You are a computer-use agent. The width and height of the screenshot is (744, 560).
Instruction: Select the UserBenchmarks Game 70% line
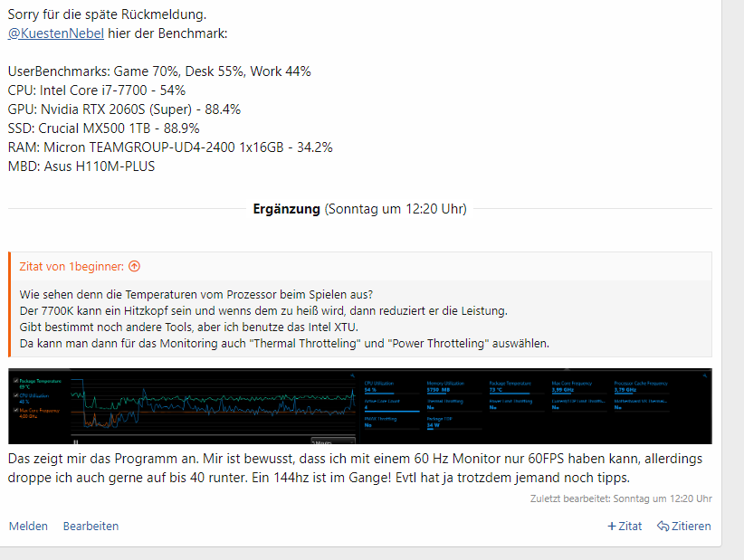159,71
